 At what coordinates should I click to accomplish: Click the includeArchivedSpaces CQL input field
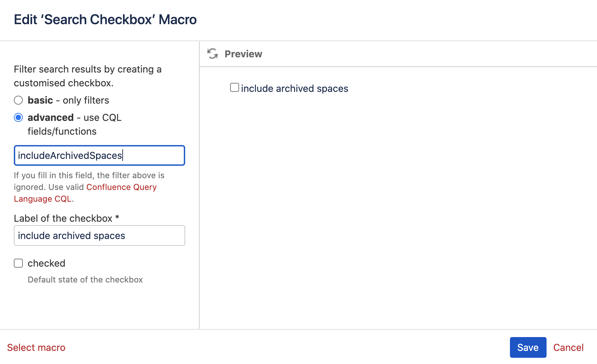pyautogui.click(x=99, y=155)
